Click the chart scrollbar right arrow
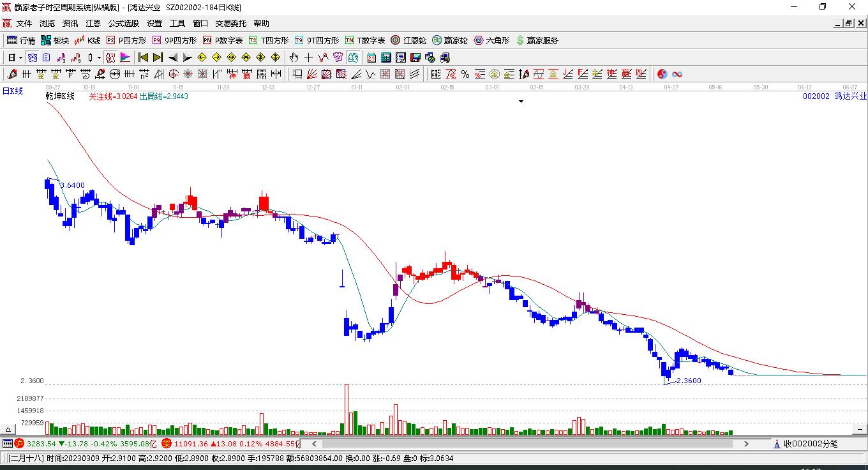 coord(746,444)
